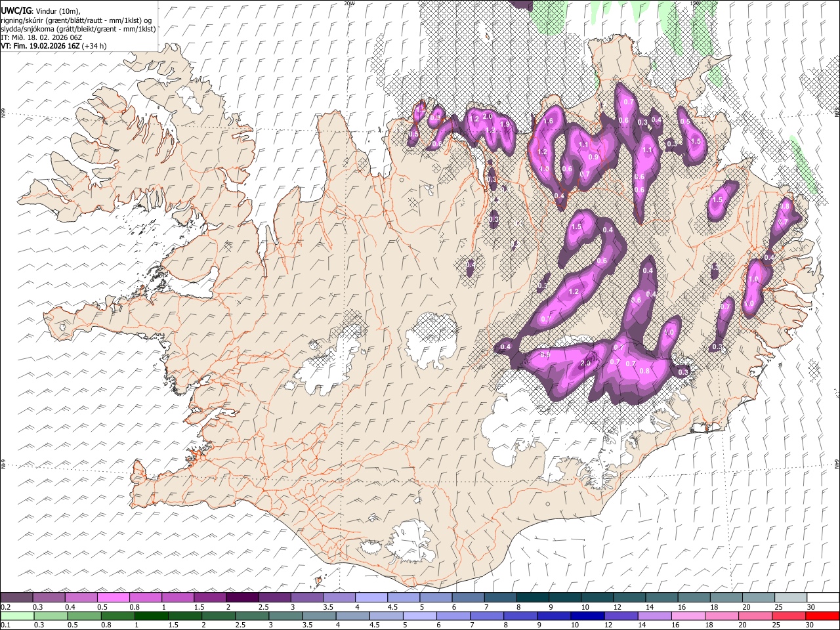Click the lavender top-row swatch between 4 and 4.5
840x630 pixels.
coord(371,597)
